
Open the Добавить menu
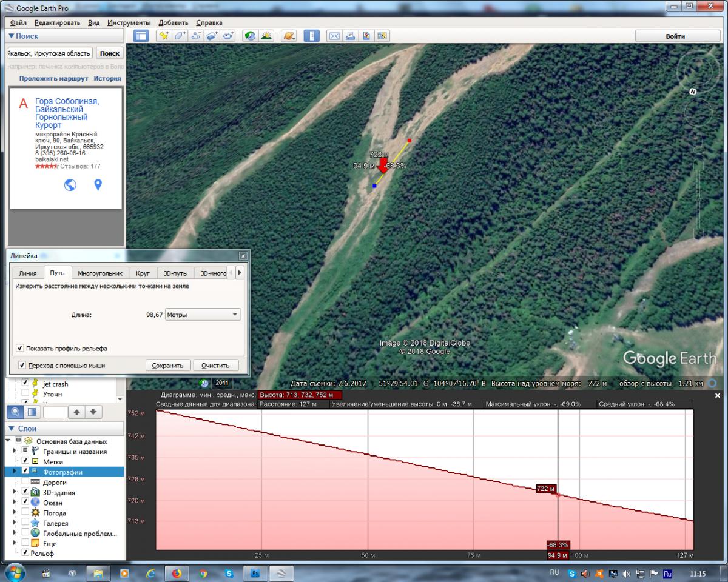tap(174, 22)
